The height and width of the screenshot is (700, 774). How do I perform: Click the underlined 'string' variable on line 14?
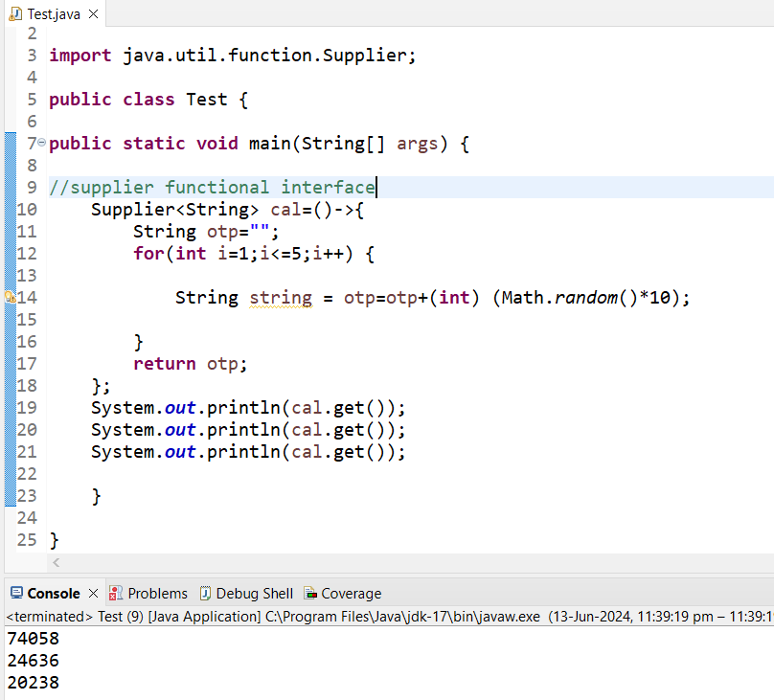[280, 298]
